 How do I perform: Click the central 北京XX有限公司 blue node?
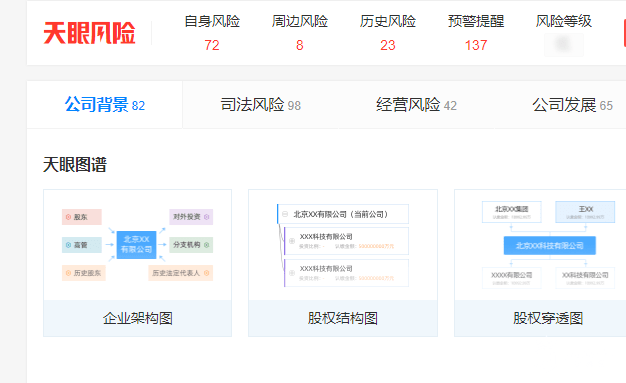point(136,244)
